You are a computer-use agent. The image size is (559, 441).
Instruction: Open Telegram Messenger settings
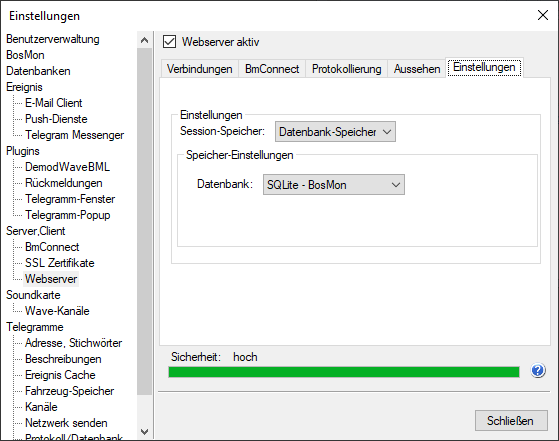(75, 135)
